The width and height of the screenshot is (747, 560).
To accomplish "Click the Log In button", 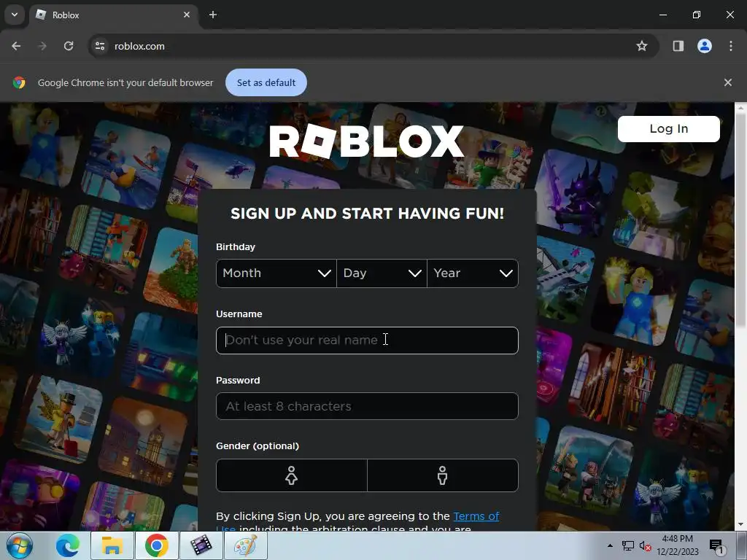I will [669, 129].
